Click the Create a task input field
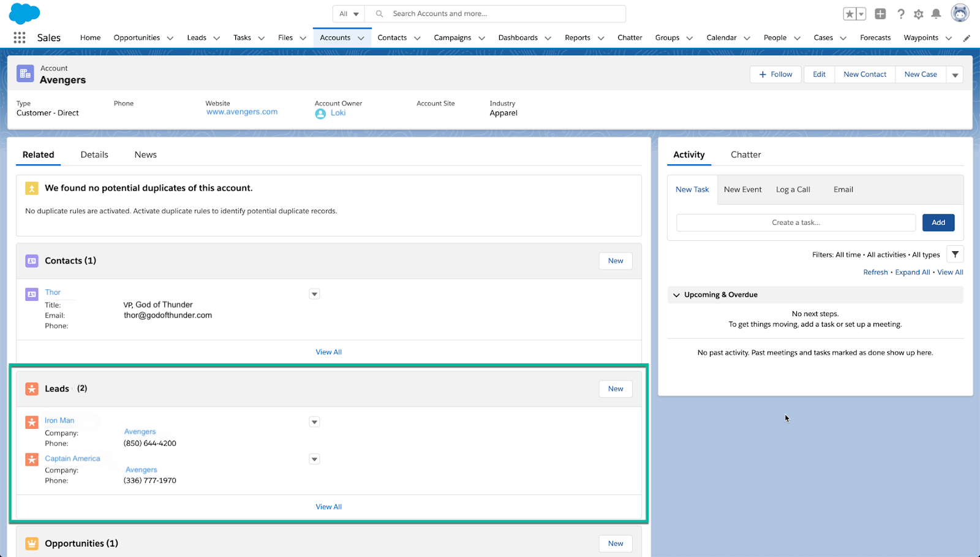Viewport: 980px width, 557px height. coord(796,222)
